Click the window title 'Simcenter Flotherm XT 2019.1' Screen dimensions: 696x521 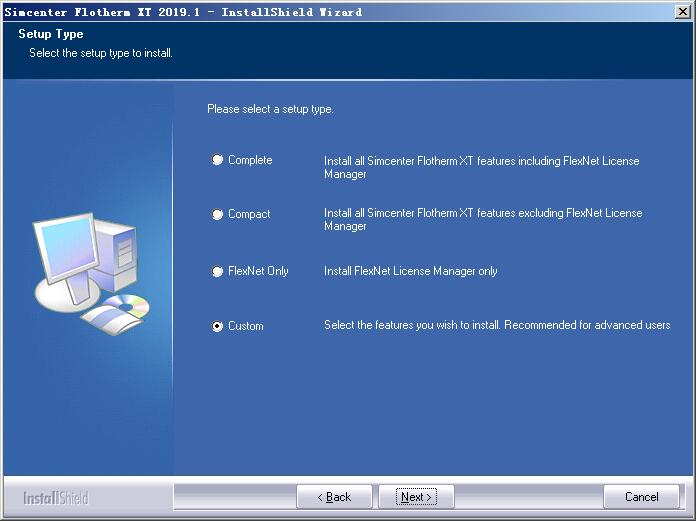[x=102, y=12]
